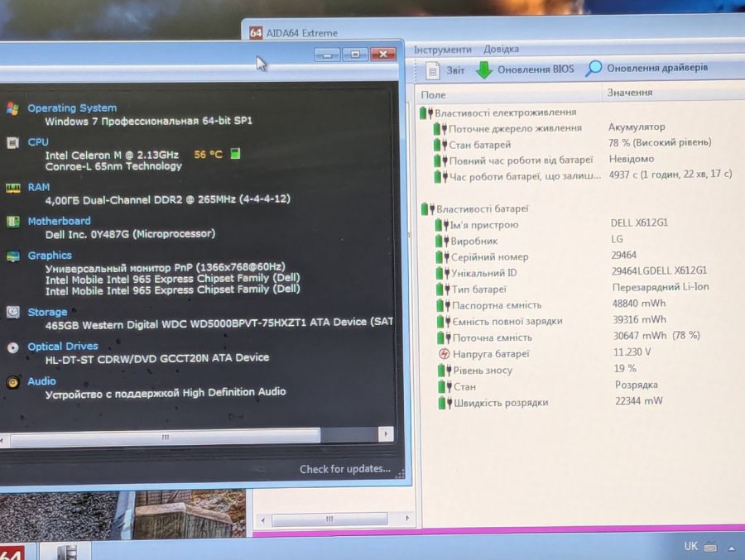Viewport: 745px width, 560px height.
Task: Click the UK language indicator in tray
Action: click(x=691, y=546)
